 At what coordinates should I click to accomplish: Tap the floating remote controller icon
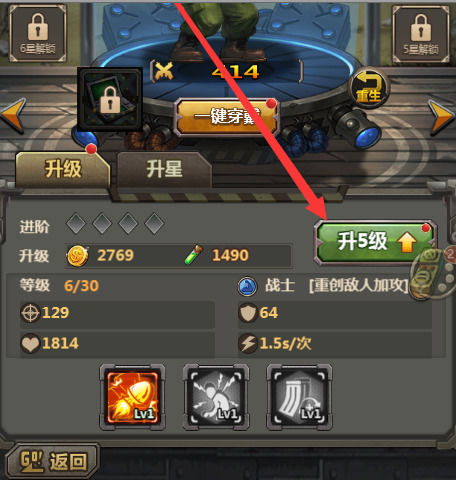point(433,273)
